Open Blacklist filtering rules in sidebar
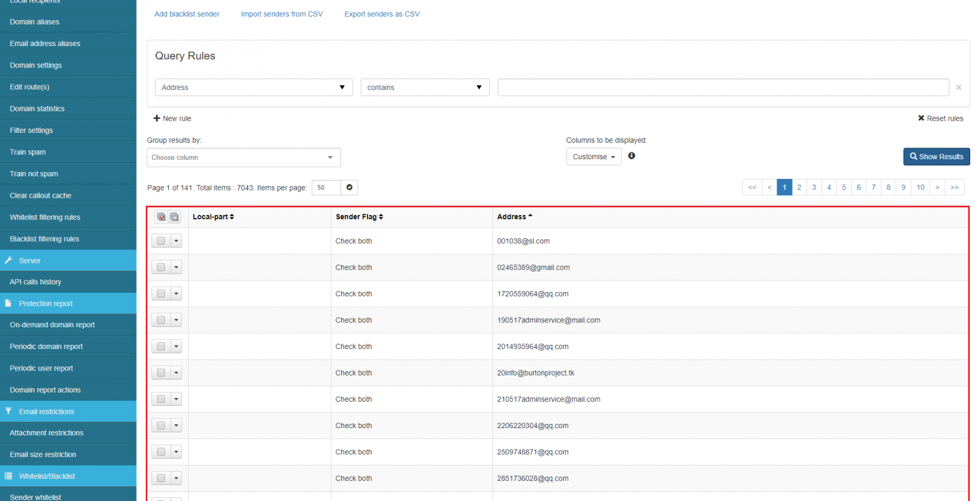Image resolution: width=980 pixels, height=501 pixels. point(68,239)
